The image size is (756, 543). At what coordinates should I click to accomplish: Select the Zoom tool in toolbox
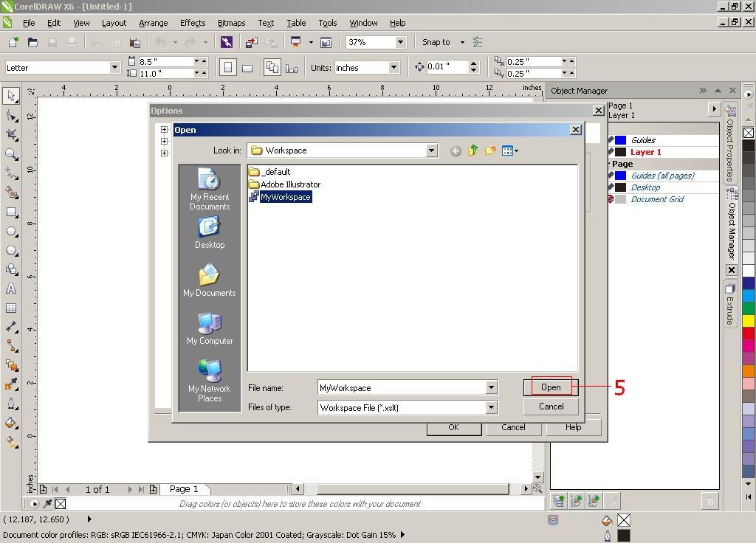point(11,154)
